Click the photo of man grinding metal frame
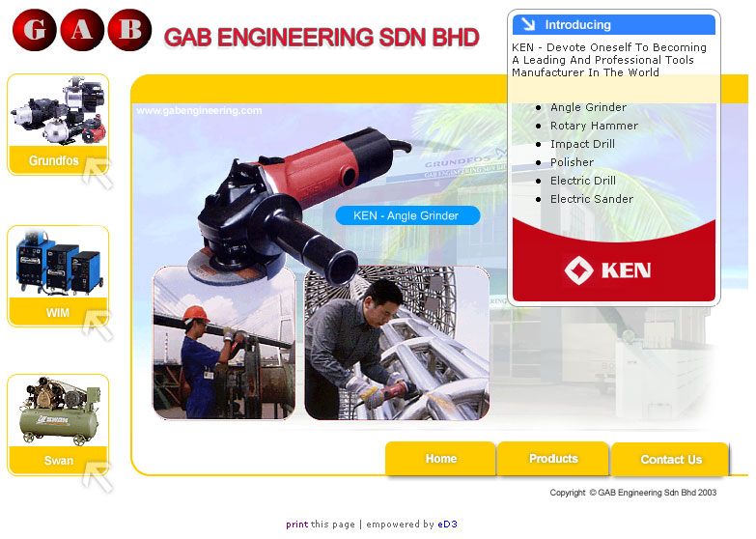This screenshot has width=756, height=539. point(397,343)
